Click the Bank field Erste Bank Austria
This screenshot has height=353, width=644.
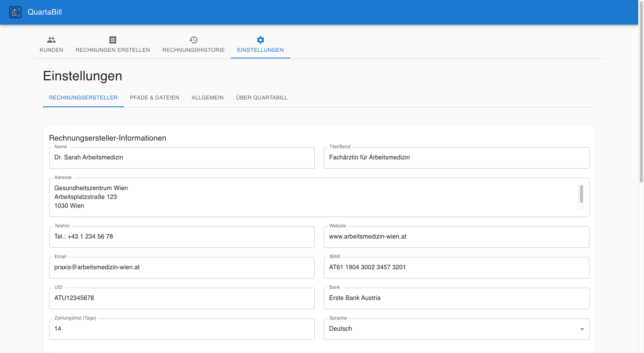456,298
